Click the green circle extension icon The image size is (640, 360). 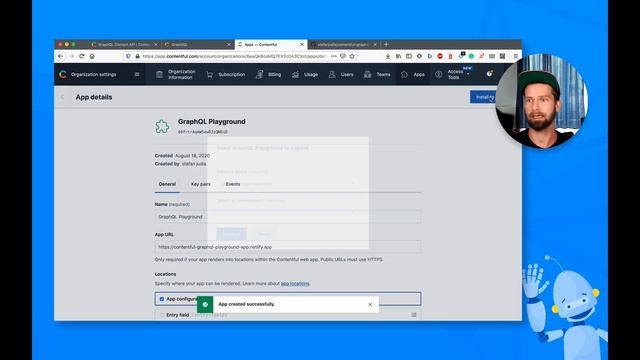pyautogui.click(x=471, y=56)
